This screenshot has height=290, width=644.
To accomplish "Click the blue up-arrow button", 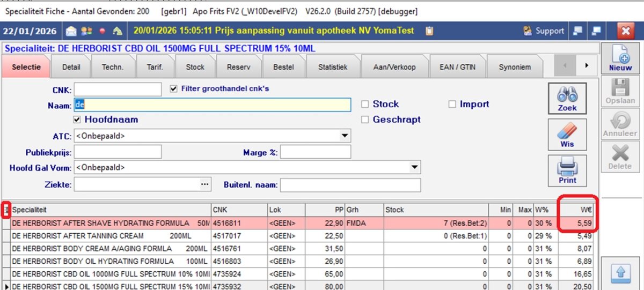I will click(x=620, y=273).
